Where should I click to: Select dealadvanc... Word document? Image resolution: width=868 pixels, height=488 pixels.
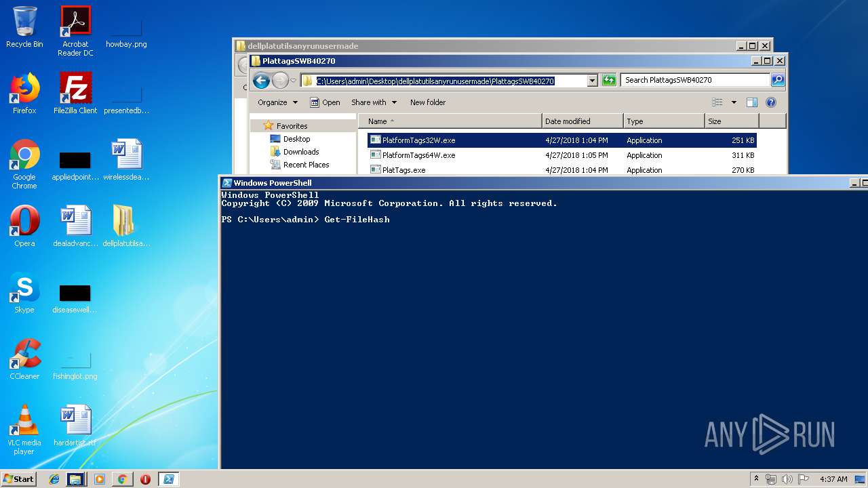(x=75, y=226)
